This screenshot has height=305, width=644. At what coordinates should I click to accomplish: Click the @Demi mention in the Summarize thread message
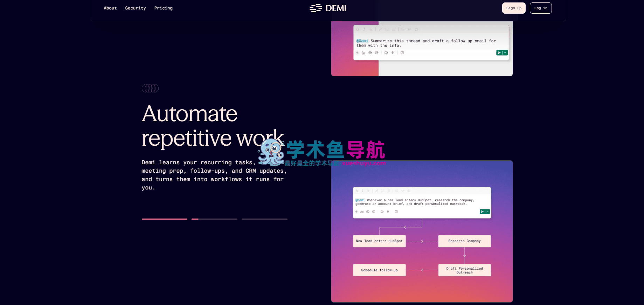[x=362, y=41]
